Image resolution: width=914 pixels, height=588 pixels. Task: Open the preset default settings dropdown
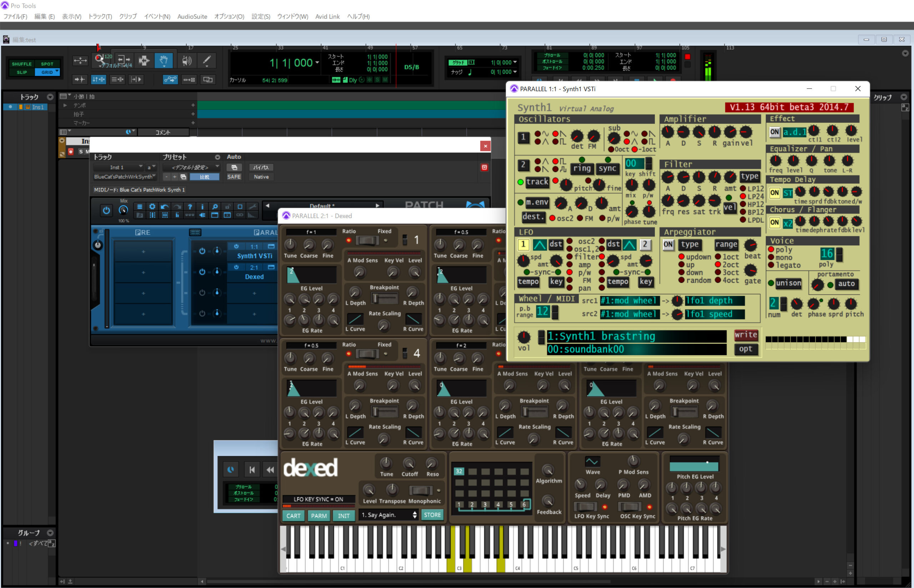click(191, 167)
